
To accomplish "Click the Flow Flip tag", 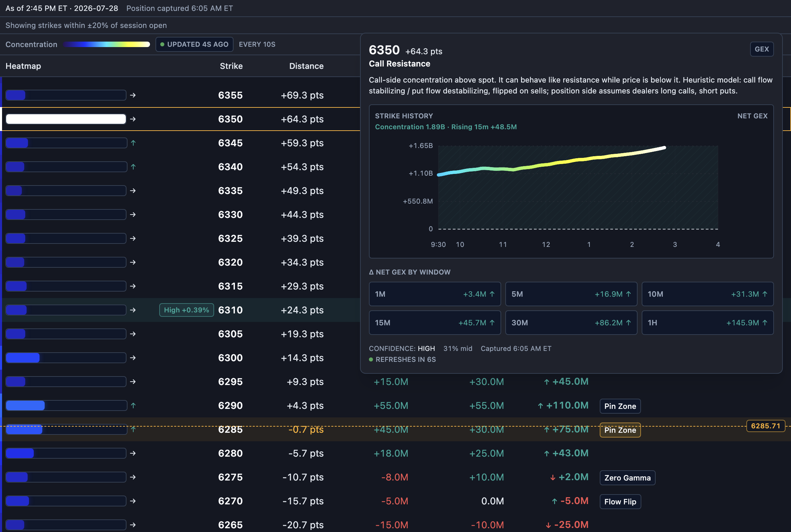I will 620,502.
